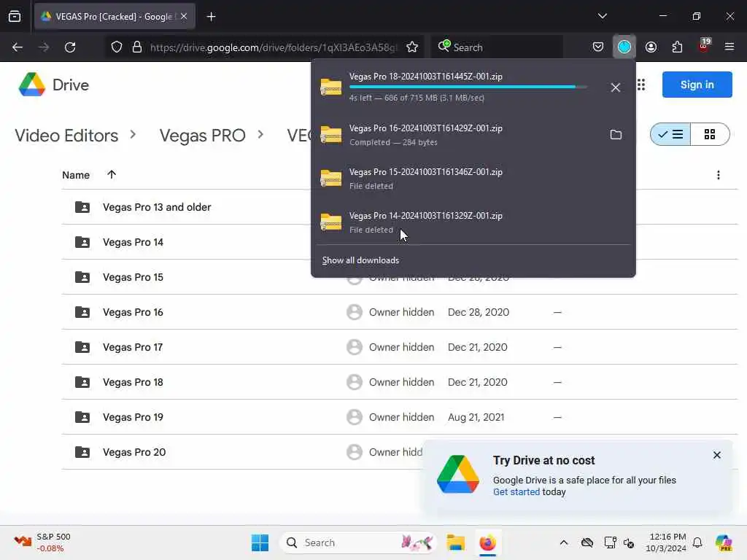The width and height of the screenshot is (747, 560).
Task: Open the Firefox application menu
Action: 729,47
